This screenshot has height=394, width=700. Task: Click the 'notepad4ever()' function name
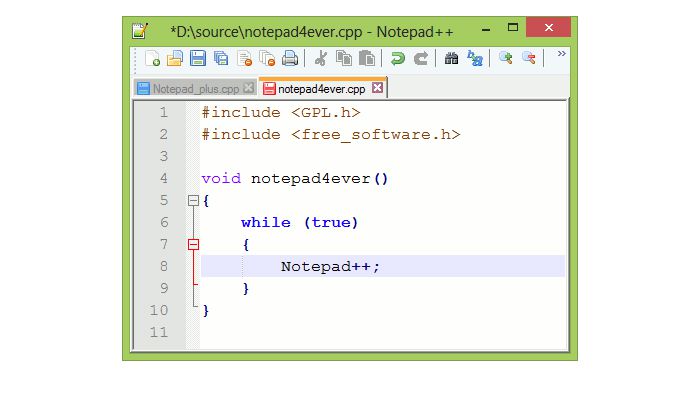coord(320,178)
